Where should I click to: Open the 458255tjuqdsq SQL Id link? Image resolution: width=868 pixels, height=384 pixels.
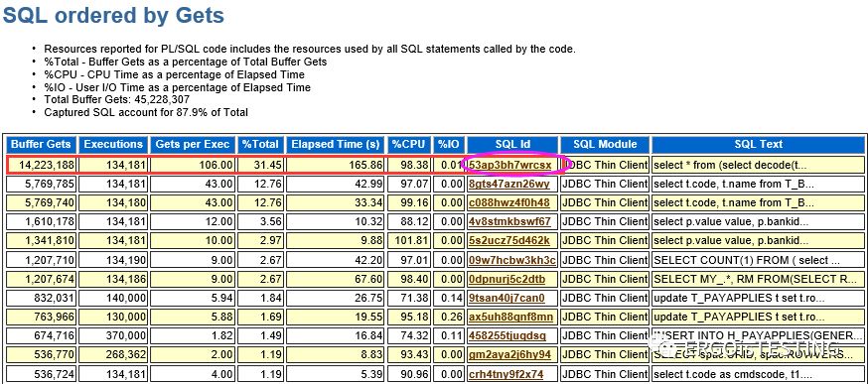tap(507, 335)
